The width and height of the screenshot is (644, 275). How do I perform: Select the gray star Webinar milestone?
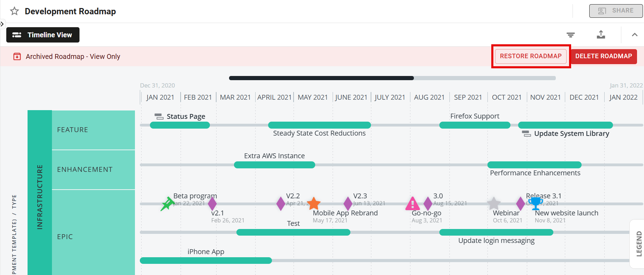pyautogui.click(x=494, y=204)
